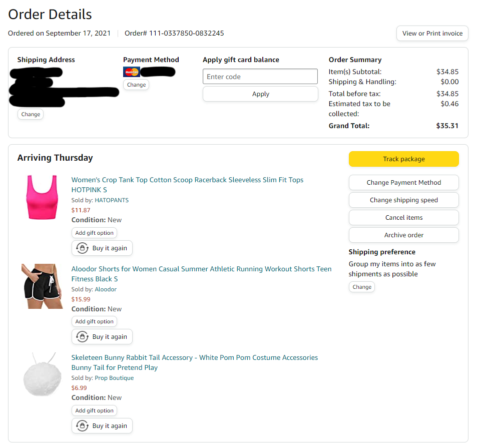This screenshot has height=448, width=482.
Task: Archive this order
Action: coord(403,235)
